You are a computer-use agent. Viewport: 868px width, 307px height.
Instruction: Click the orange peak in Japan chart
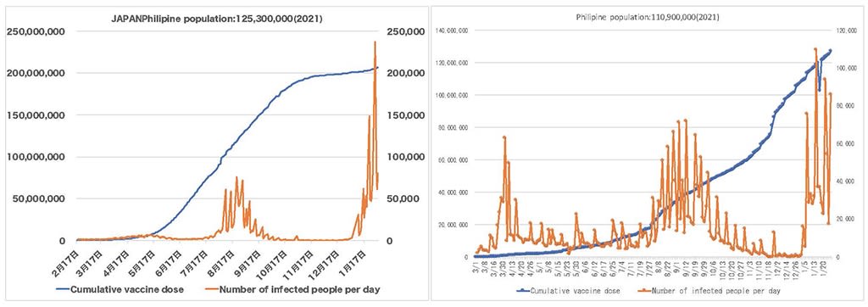[375, 42]
